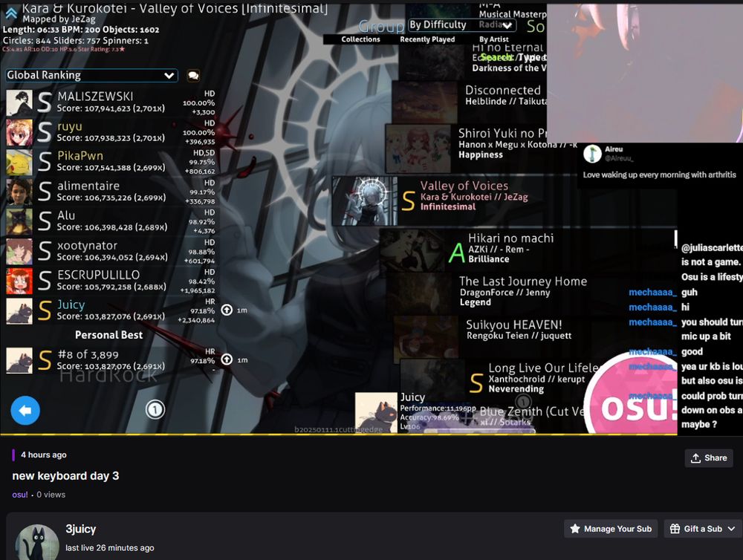Open PikaPwn's Pikachu avatar
This screenshot has height=560, width=743.
tap(19, 162)
